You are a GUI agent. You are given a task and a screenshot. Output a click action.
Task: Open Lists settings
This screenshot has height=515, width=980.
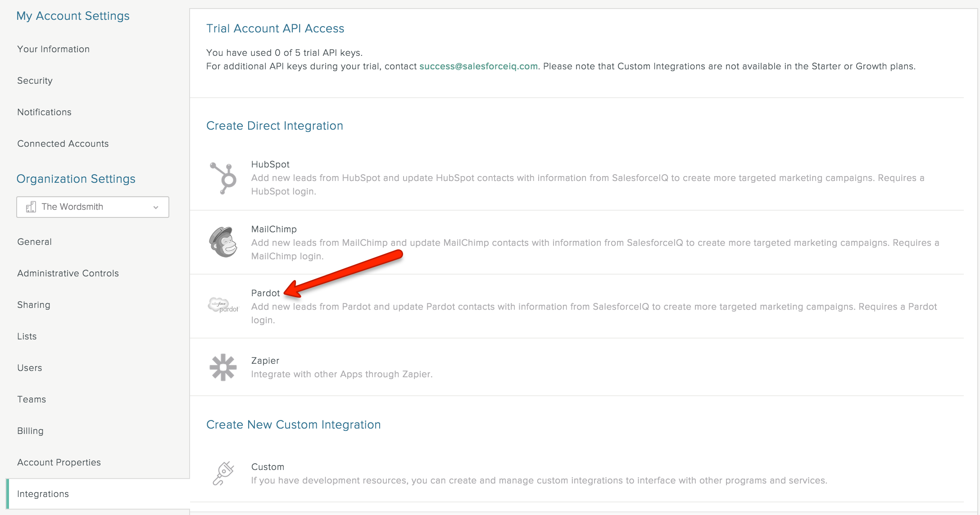tap(27, 336)
